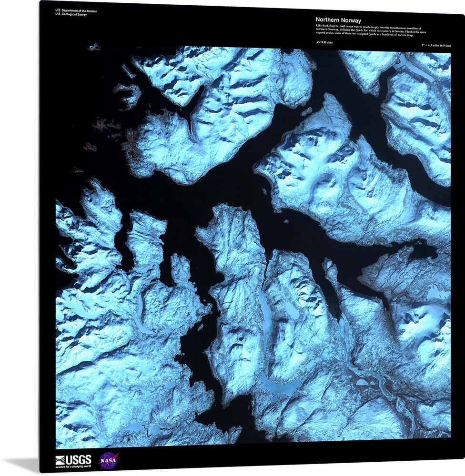465x476 pixels.
Task: Select the 'Northern Norway' title
Action: click(338, 20)
